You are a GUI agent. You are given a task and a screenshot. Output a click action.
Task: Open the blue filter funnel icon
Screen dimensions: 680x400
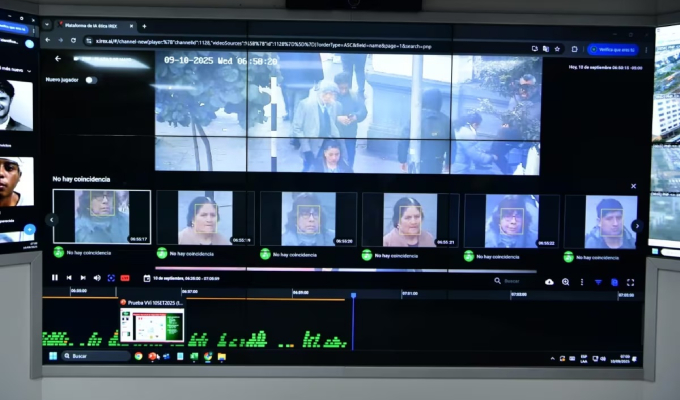(598, 282)
